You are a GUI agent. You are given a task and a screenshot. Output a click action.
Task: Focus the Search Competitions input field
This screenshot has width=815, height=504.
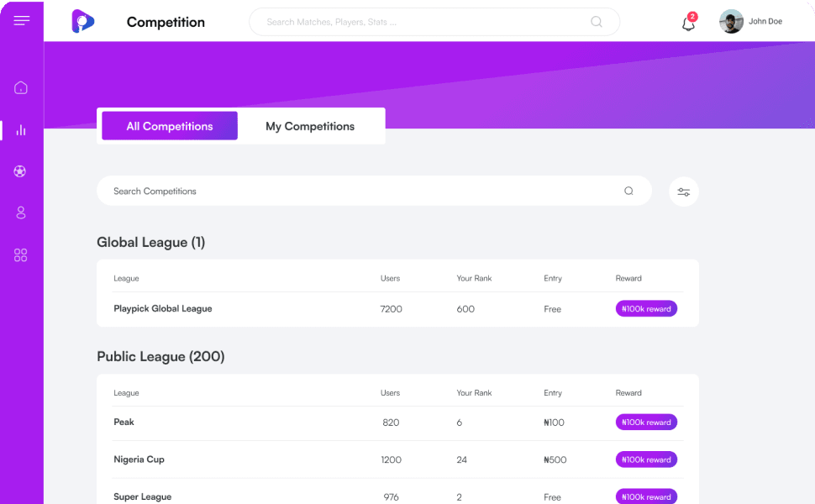(361, 192)
